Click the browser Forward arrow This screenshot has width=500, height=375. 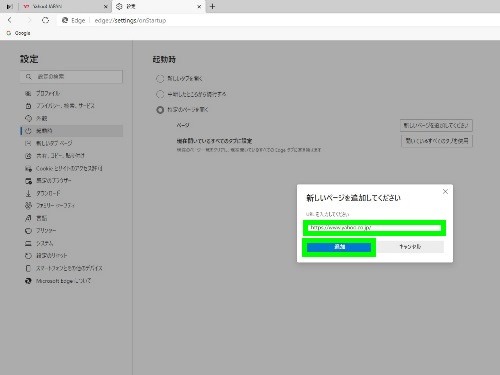click(29, 20)
